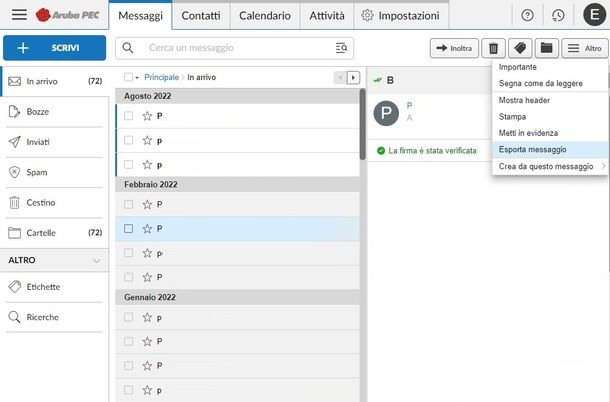Check the first message under Agosto 2022

click(128, 116)
